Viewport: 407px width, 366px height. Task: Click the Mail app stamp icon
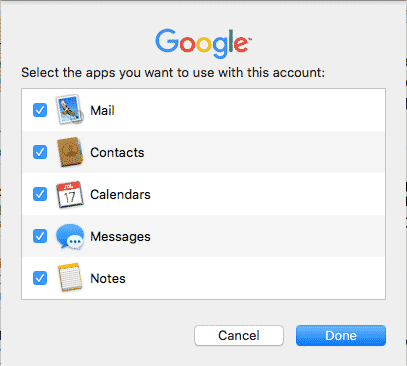coord(70,110)
